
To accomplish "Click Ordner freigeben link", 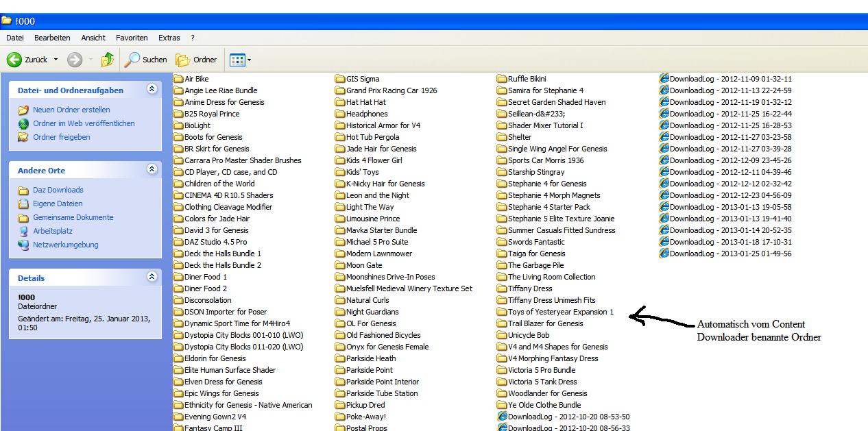I will click(62, 137).
